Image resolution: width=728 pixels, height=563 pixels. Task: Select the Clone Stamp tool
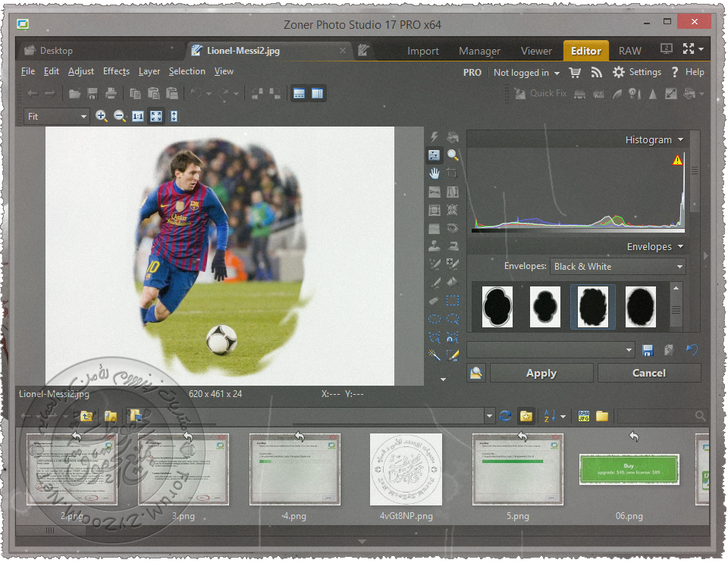click(x=434, y=246)
